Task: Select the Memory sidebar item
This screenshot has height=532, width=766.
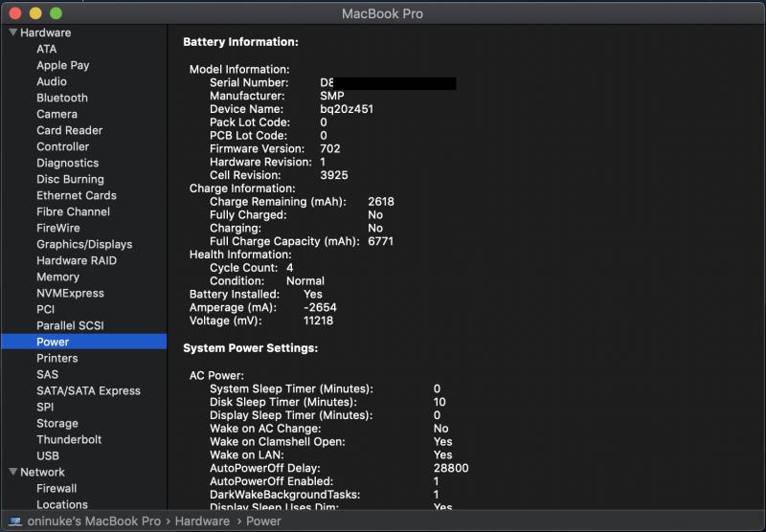Action: pos(57,277)
